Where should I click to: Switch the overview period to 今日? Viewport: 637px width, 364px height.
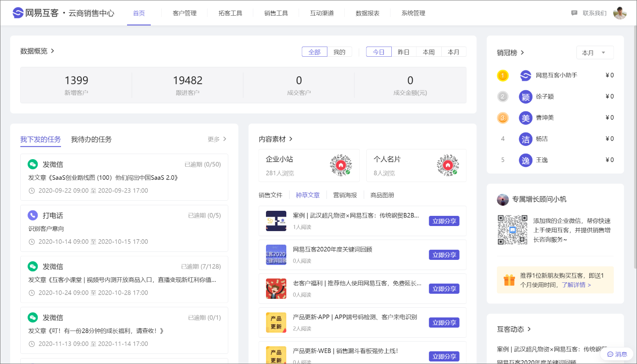[x=379, y=52]
